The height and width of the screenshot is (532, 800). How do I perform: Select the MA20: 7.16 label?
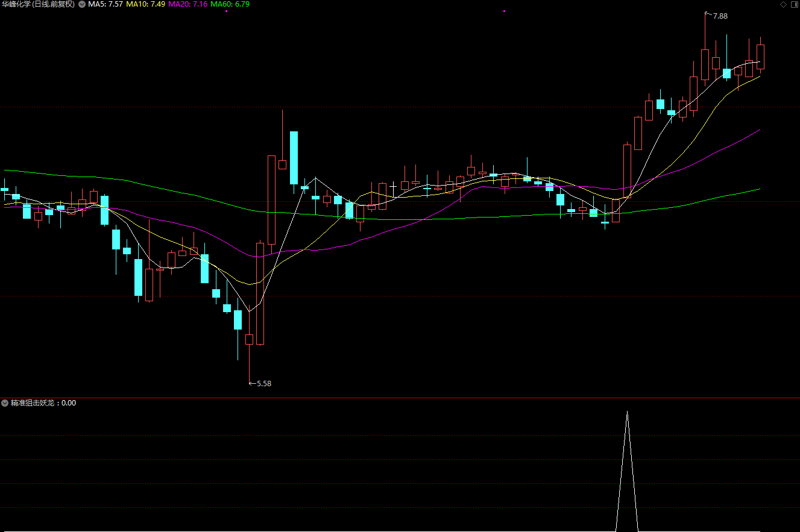[187, 4]
